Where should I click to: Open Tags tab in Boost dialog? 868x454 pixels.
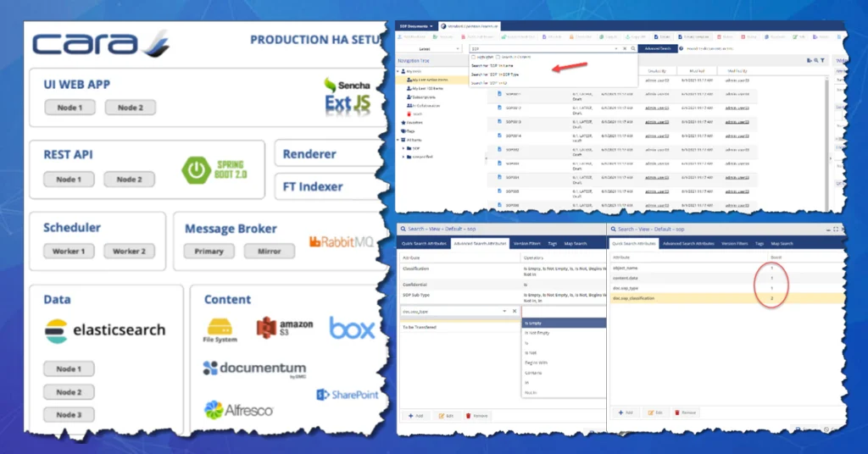(x=759, y=243)
